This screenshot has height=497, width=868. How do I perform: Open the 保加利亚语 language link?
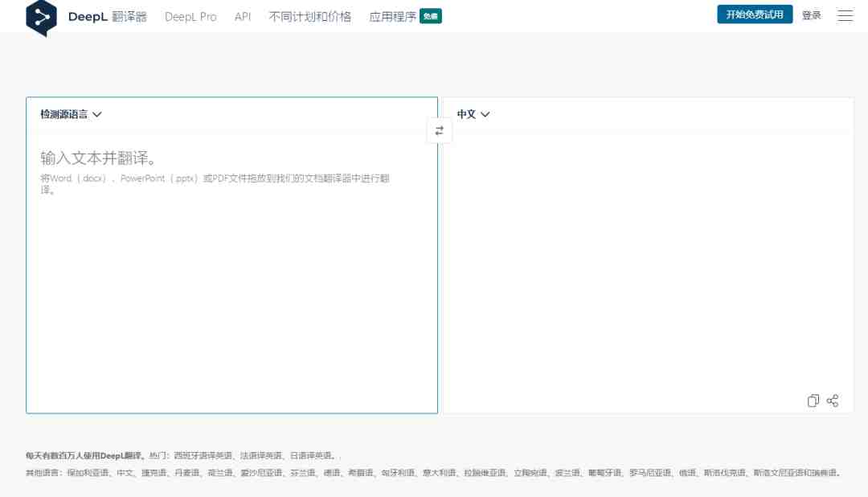(x=88, y=473)
